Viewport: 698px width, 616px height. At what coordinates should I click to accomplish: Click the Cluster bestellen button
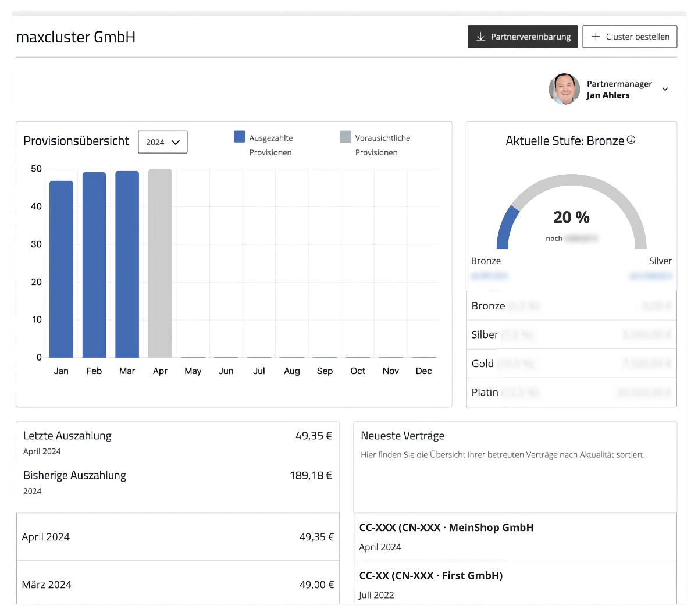630,37
